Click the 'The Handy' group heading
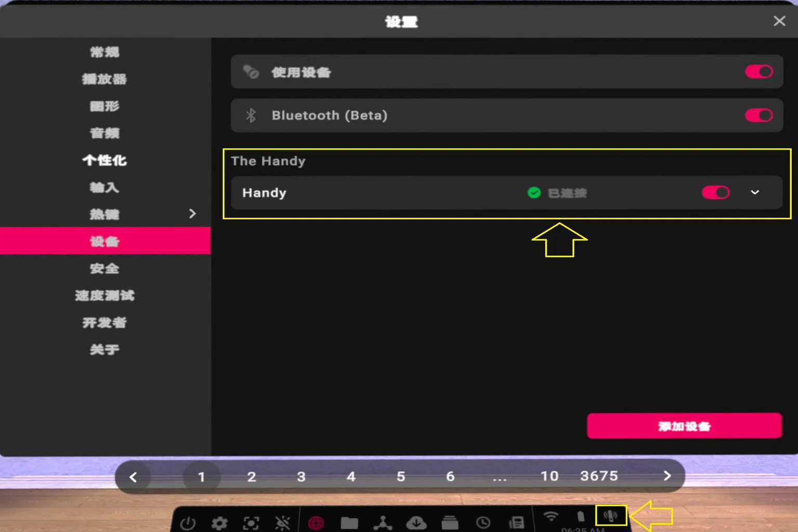The width and height of the screenshot is (798, 532). pyautogui.click(x=268, y=161)
